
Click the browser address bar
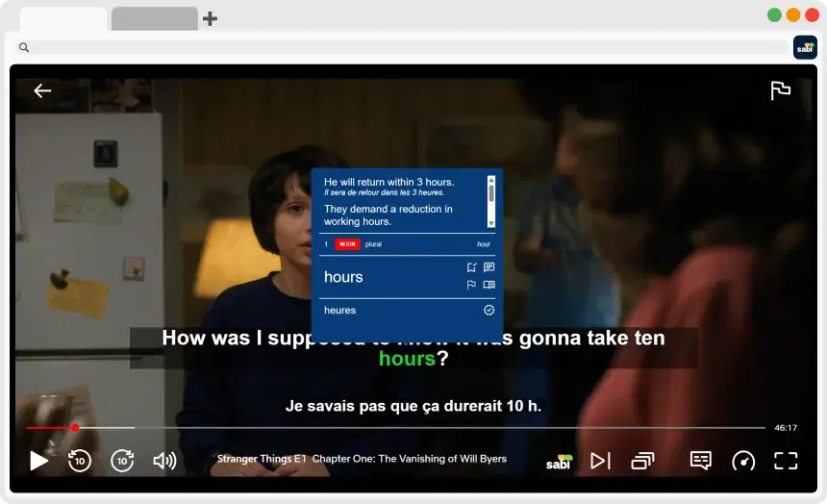point(401,47)
